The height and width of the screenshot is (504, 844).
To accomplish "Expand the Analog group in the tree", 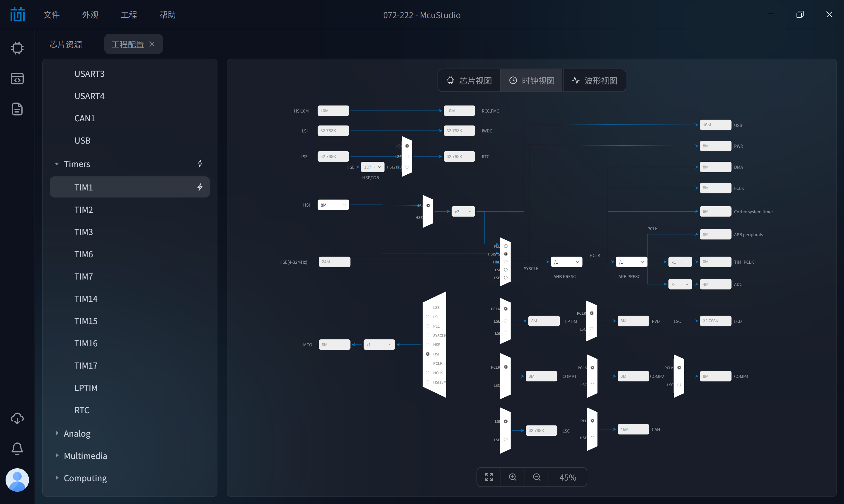I will (x=77, y=433).
